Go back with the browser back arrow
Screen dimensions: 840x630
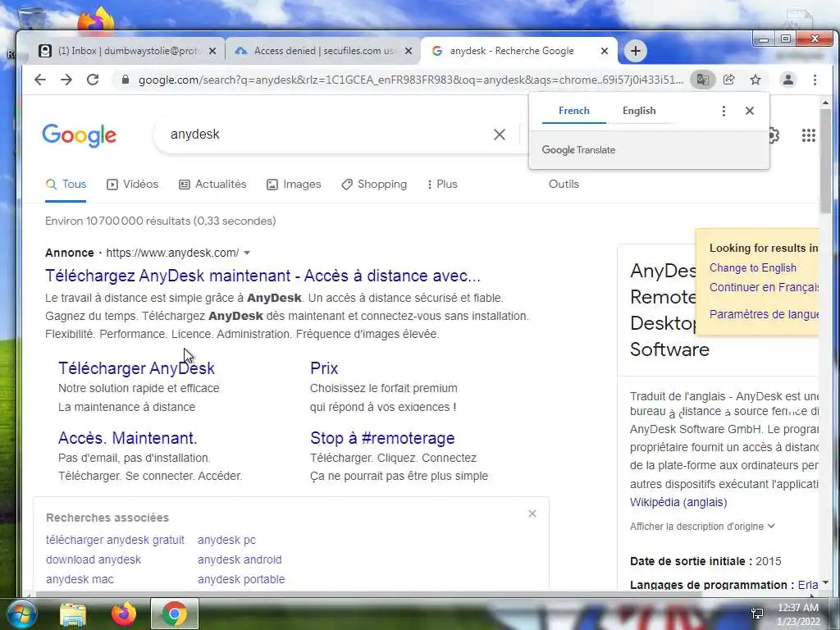[x=40, y=80]
